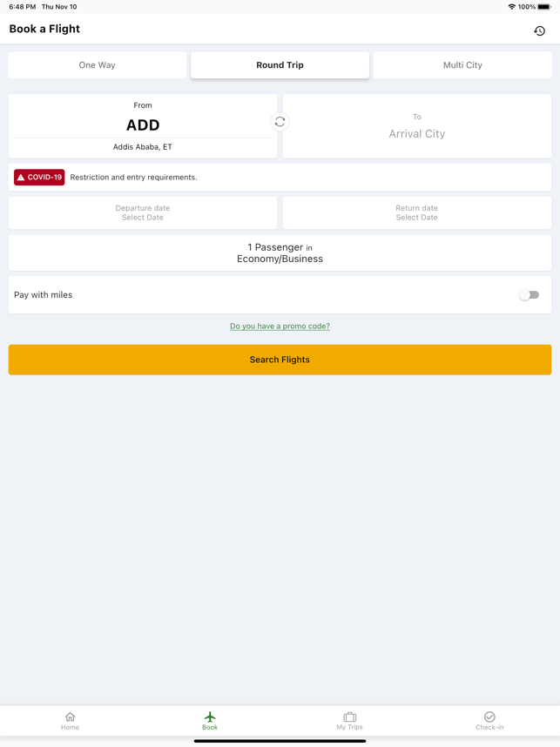Select the Book airplane icon
The height and width of the screenshot is (747, 560).
tap(210, 717)
